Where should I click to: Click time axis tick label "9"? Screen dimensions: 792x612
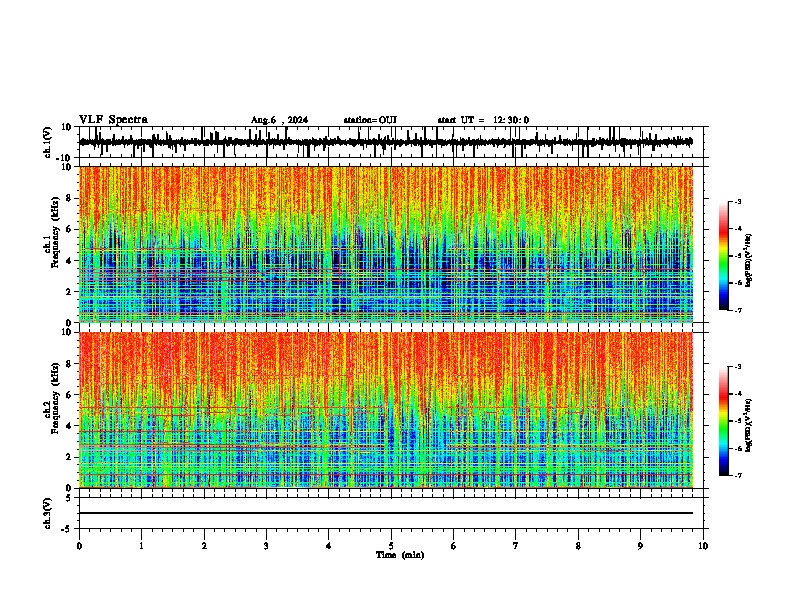point(641,546)
